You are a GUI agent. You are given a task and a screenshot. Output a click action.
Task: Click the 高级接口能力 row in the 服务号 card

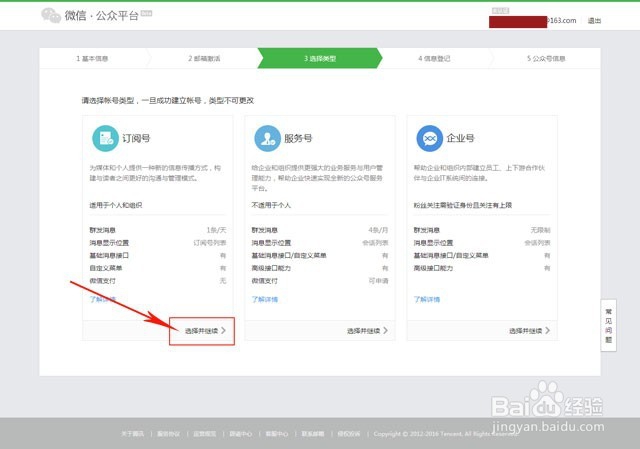(x=320, y=268)
